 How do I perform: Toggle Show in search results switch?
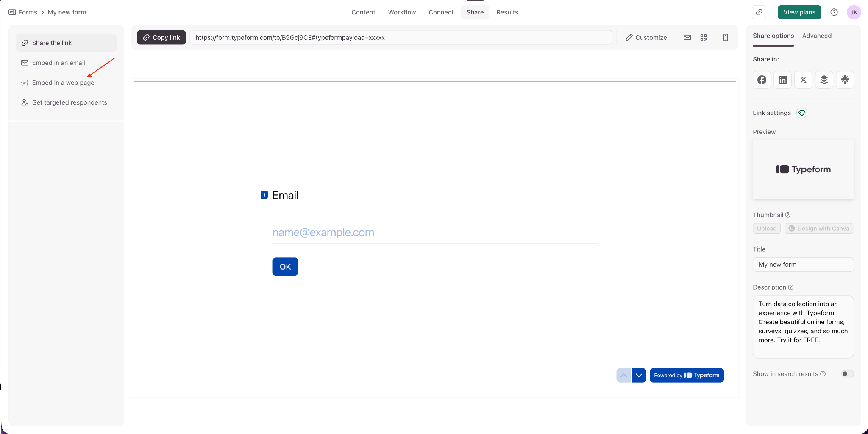click(x=847, y=374)
